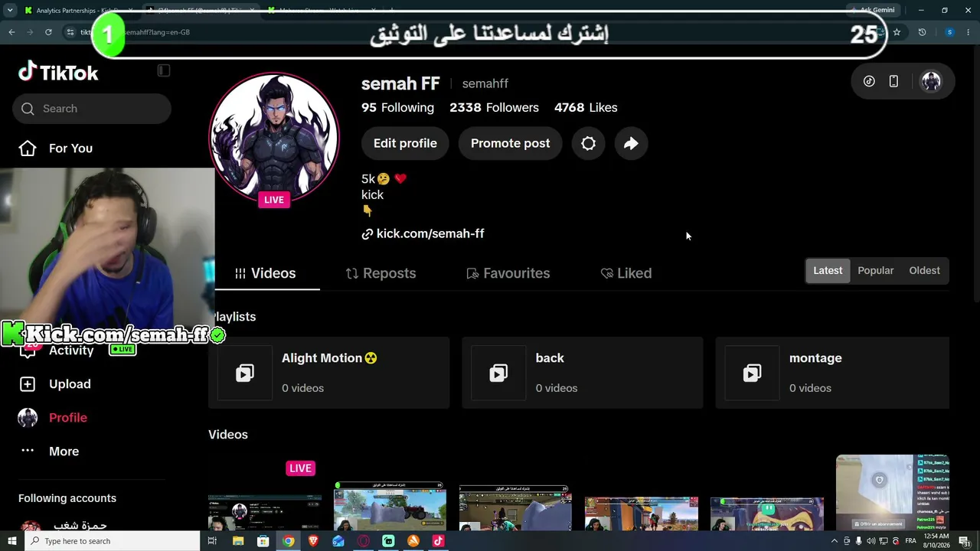Click the semahff username text
Viewport: 980px width, 551px height.
[485, 83]
